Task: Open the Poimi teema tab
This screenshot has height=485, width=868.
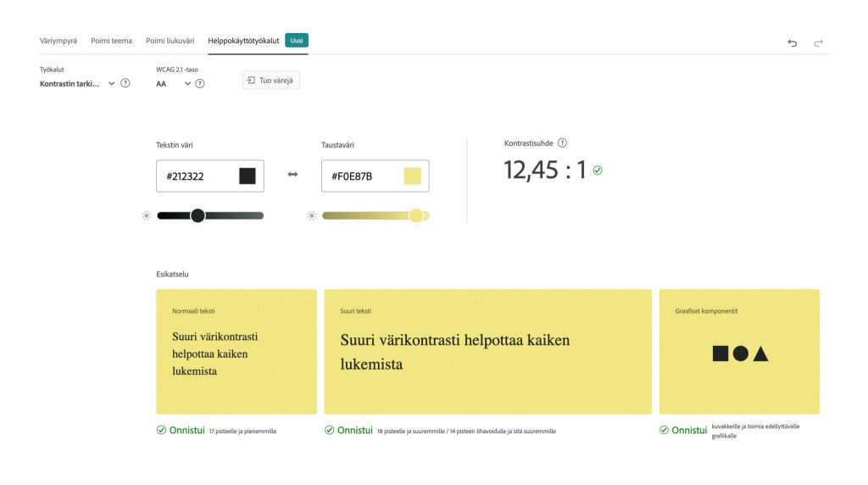Action: point(111,41)
